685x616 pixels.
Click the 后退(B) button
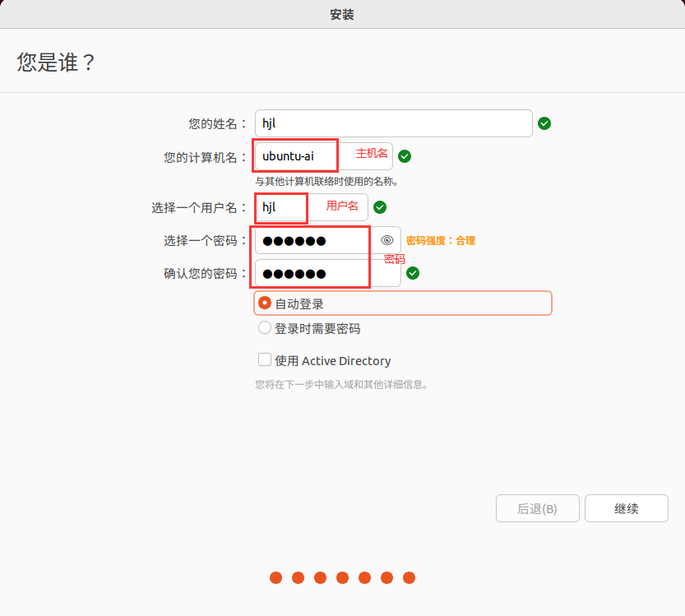(x=537, y=508)
